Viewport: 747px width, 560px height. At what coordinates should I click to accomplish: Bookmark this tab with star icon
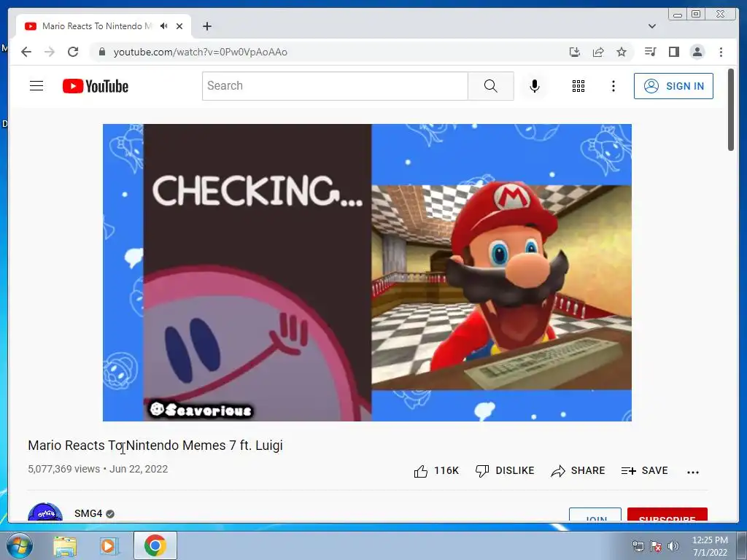[x=622, y=52]
